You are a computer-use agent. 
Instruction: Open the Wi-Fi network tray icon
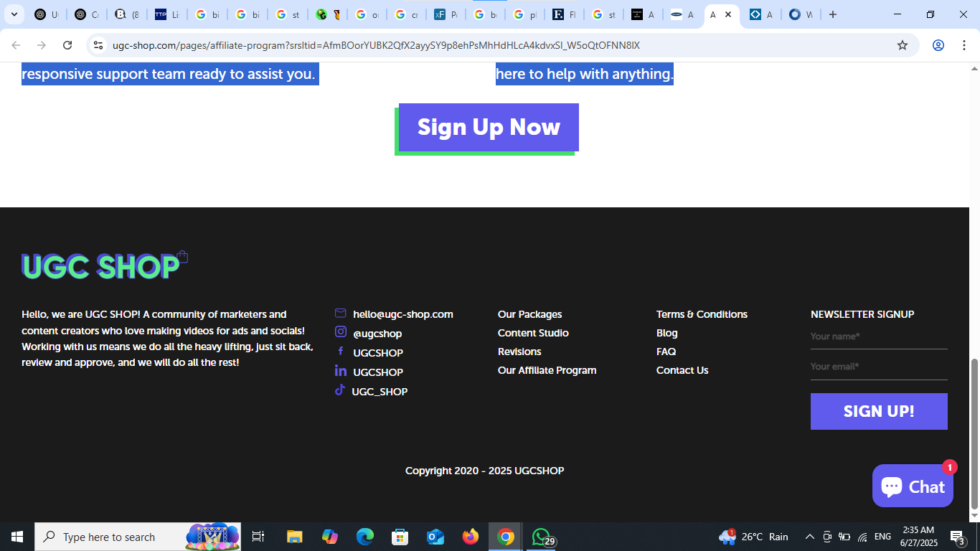click(x=862, y=537)
